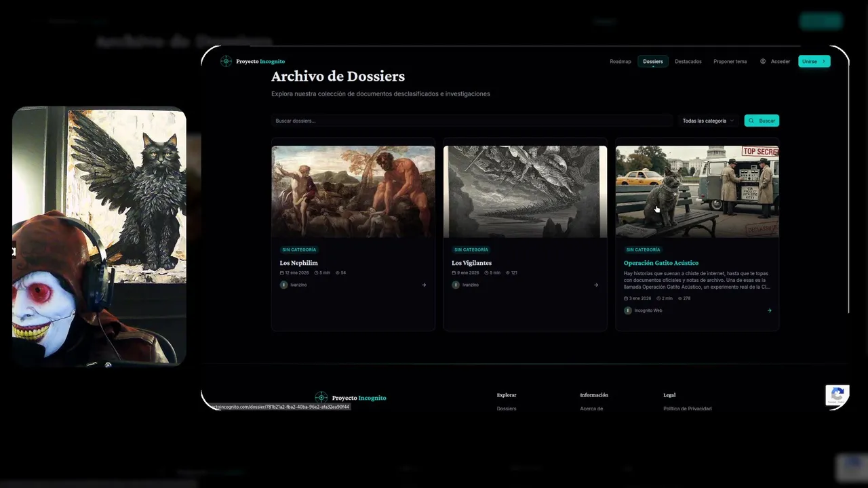The image size is (868, 488).
Task: Click author name Ivanzino on Los Vigilantes card
Action: click(x=471, y=285)
